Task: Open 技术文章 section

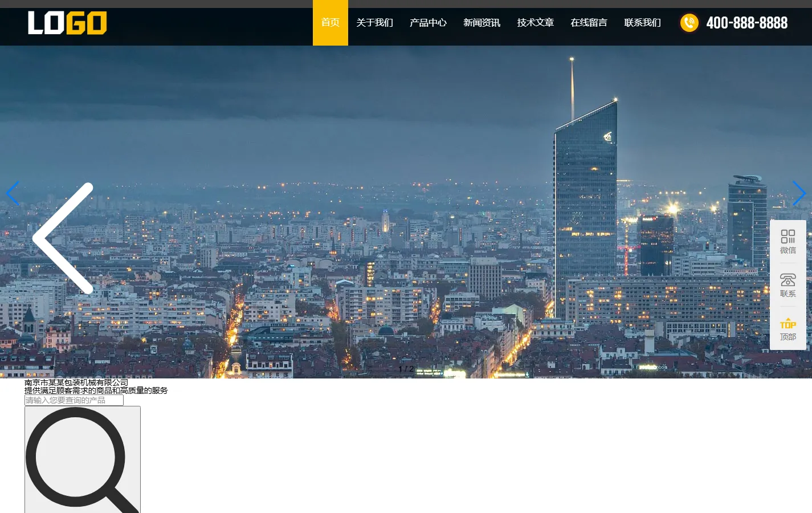Action: [x=536, y=23]
